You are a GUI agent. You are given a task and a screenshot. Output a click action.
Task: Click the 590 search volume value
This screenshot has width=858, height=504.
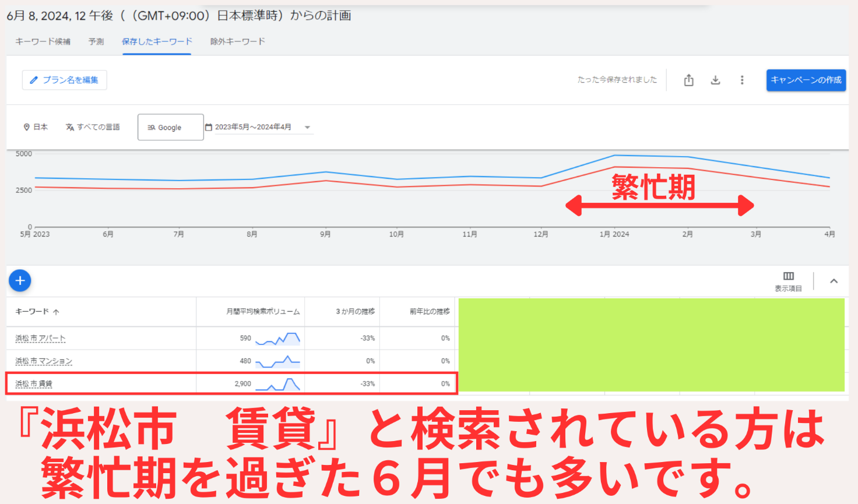[245, 338]
